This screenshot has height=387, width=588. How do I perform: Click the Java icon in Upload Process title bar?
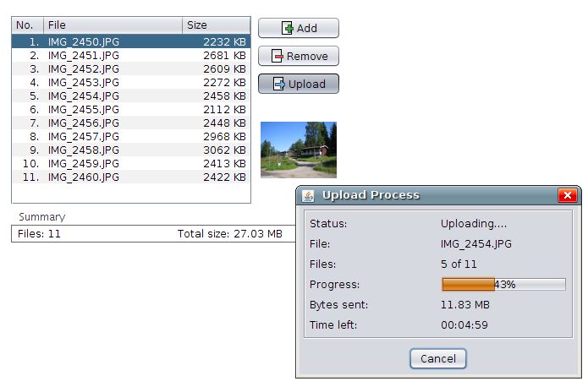tap(309, 195)
